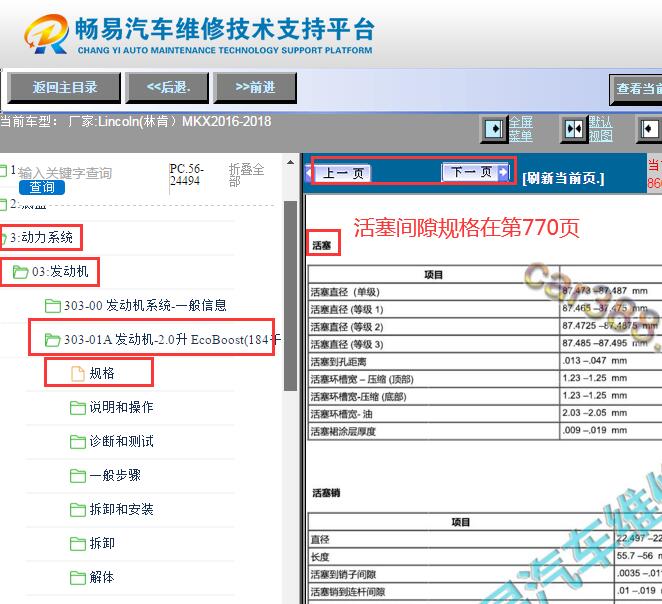
Task: Click the 活塞销 section heading
Action: point(326,493)
